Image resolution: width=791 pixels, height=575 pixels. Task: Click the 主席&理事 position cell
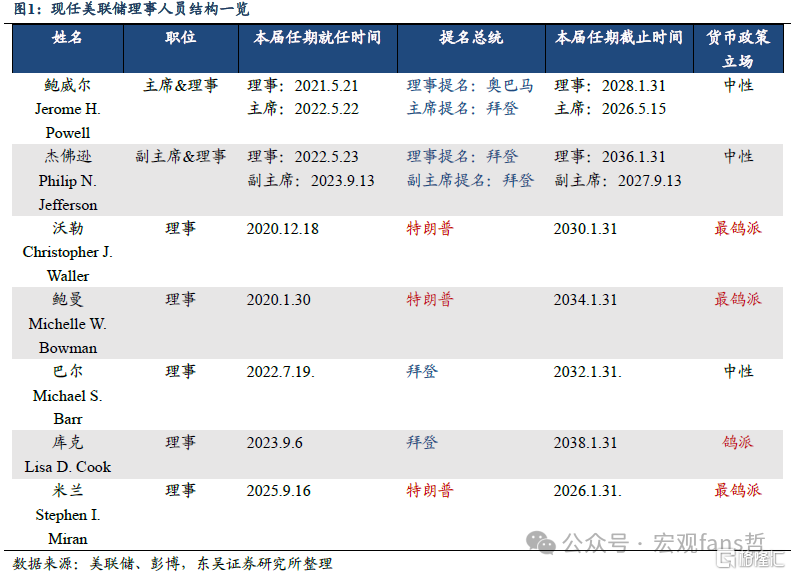(180, 86)
